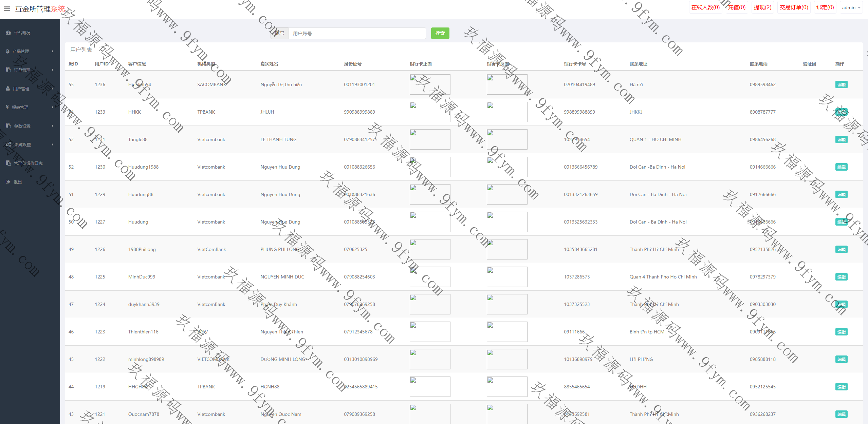
Task: Click the 系统设置 gears icon
Action: [8, 144]
